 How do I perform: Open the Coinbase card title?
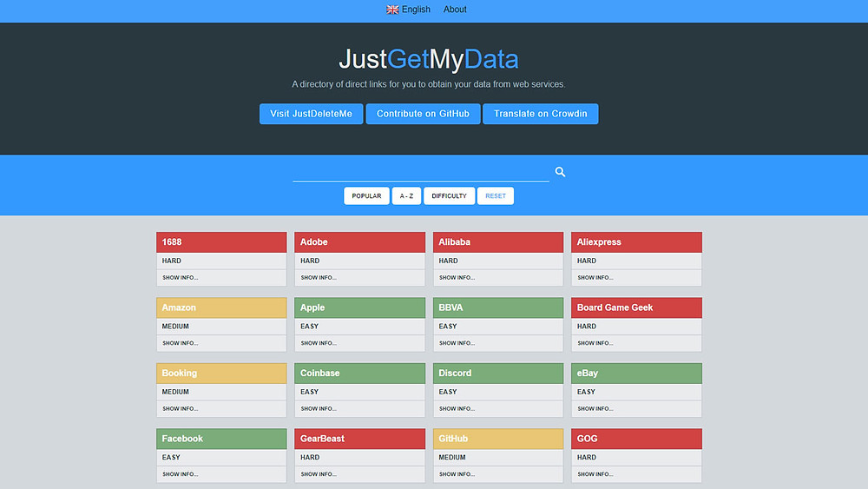pos(360,373)
